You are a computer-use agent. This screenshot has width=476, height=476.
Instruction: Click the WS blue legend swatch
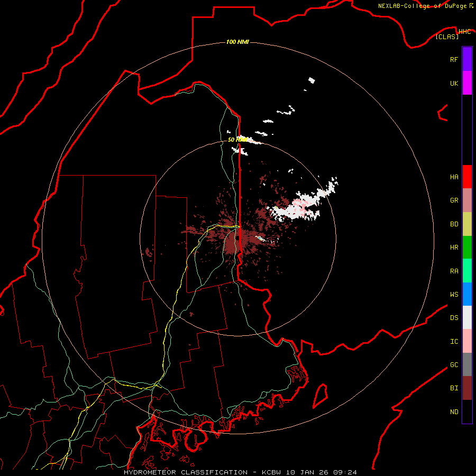(x=467, y=294)
